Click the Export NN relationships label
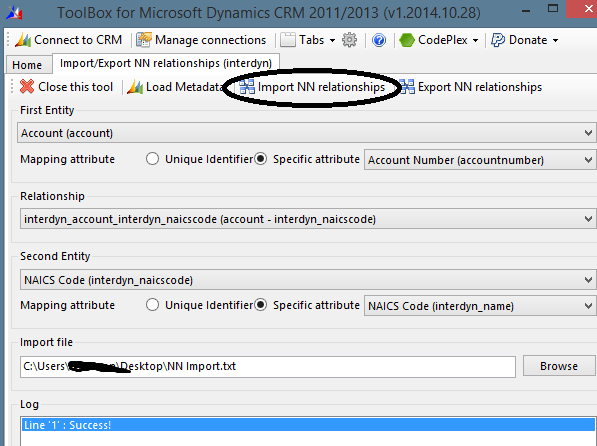Viewport: 597px width, 446px height. click(480, 87)
